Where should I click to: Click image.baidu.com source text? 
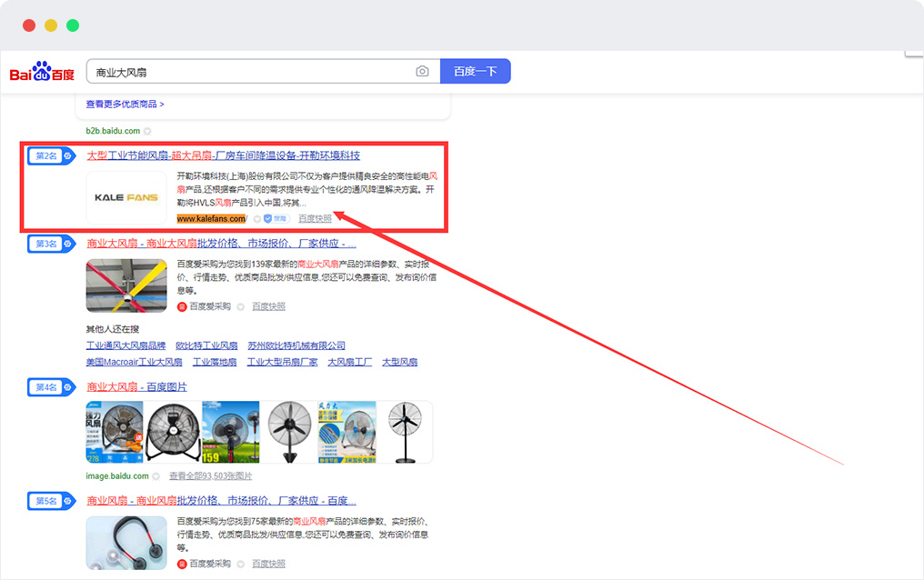tap(117, 475)
